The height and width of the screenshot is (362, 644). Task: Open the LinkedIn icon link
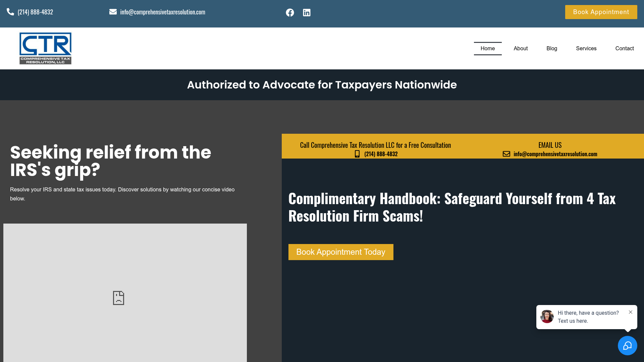click(307, 13)
